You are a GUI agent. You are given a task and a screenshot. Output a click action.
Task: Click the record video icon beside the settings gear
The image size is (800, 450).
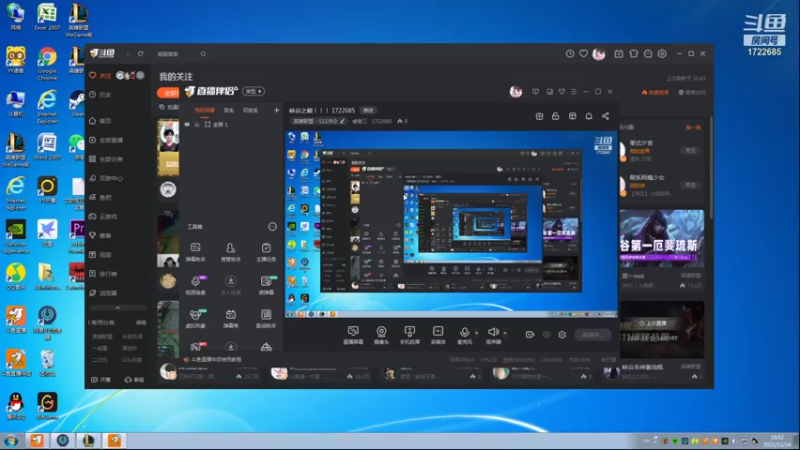[x=530, y=335]
